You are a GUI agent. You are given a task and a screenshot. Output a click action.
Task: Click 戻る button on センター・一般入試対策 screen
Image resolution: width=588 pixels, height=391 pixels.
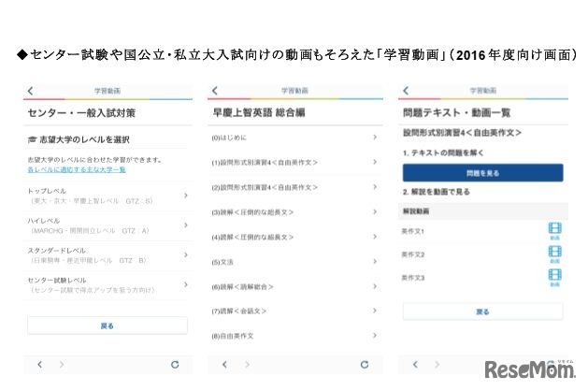[108, 326]
